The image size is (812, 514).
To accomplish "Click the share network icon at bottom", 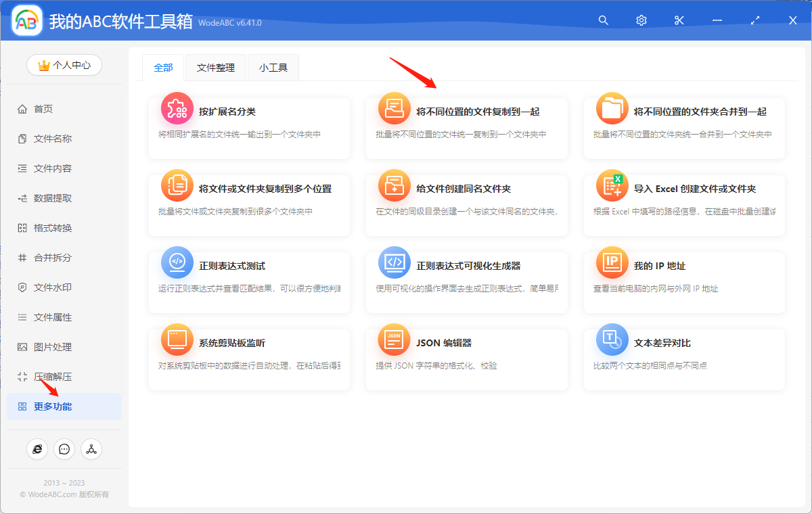I will click(91, 448).
